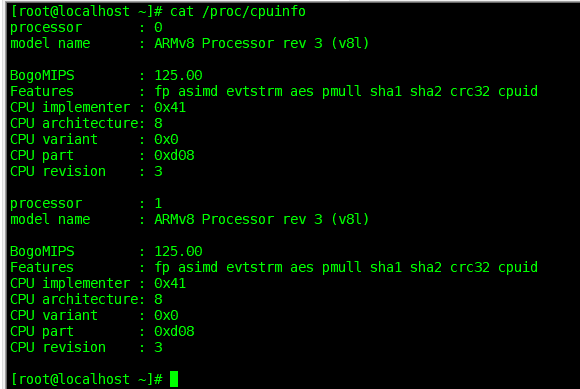
Task: Click the 'cat /proc/cpuinfo' command text
Action: pos(238,11)
